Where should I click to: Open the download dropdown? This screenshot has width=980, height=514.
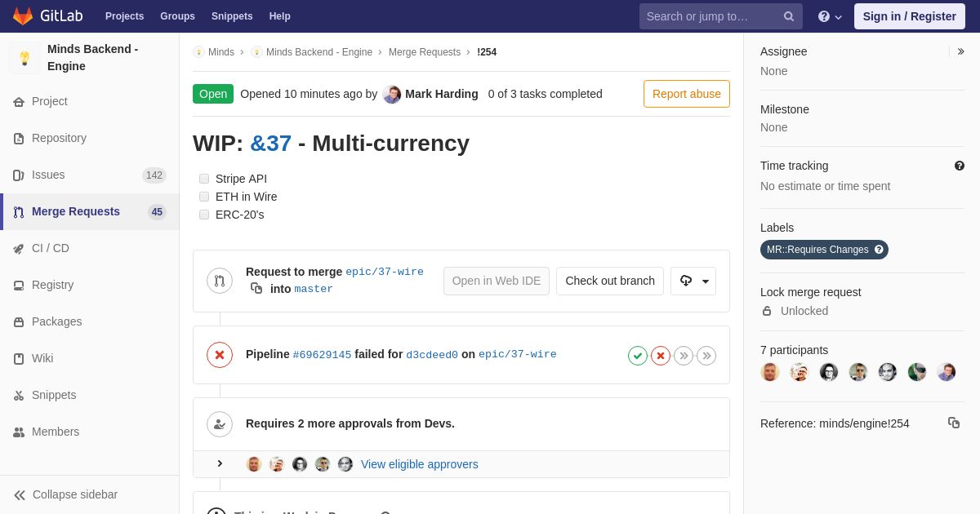coord(693,281)
